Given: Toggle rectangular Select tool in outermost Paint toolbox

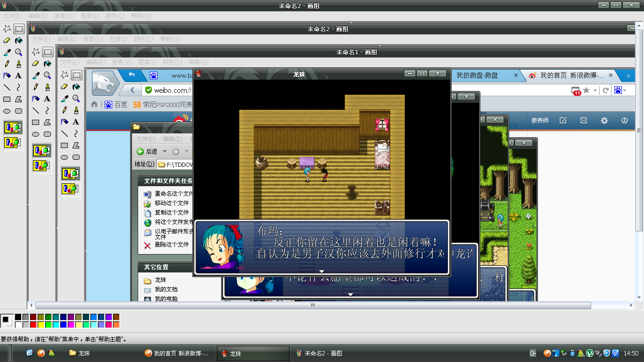Looking at the screenshot, I should point(18,29).
